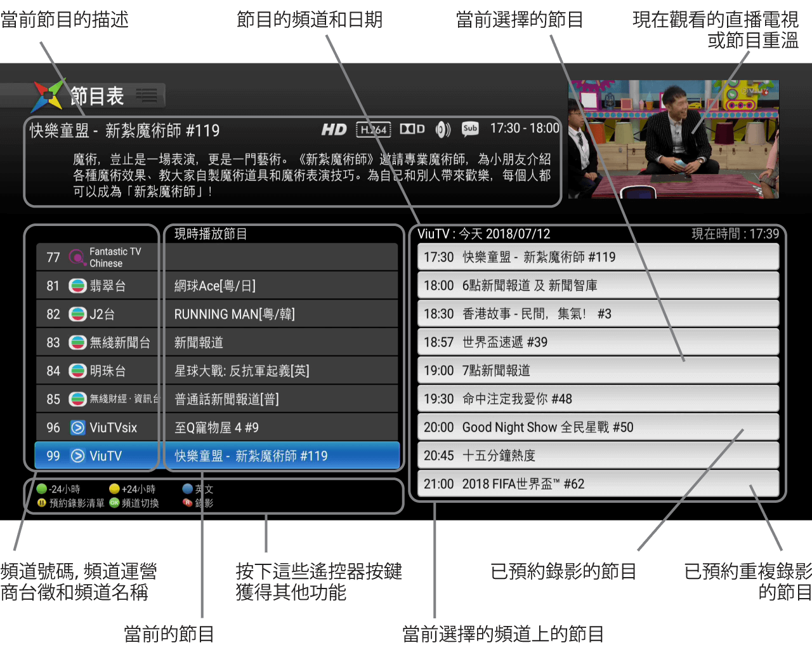Image resolution: width=812 pixels, height=645 pixels.
Task: Click channel number 99 in the list
Action: click(x=53, y=456)
